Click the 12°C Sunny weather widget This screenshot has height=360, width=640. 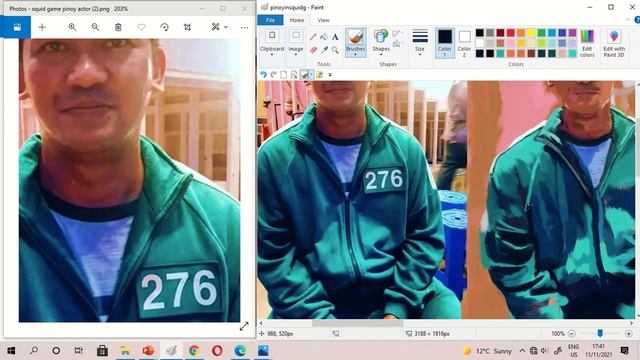coord(487,351)
